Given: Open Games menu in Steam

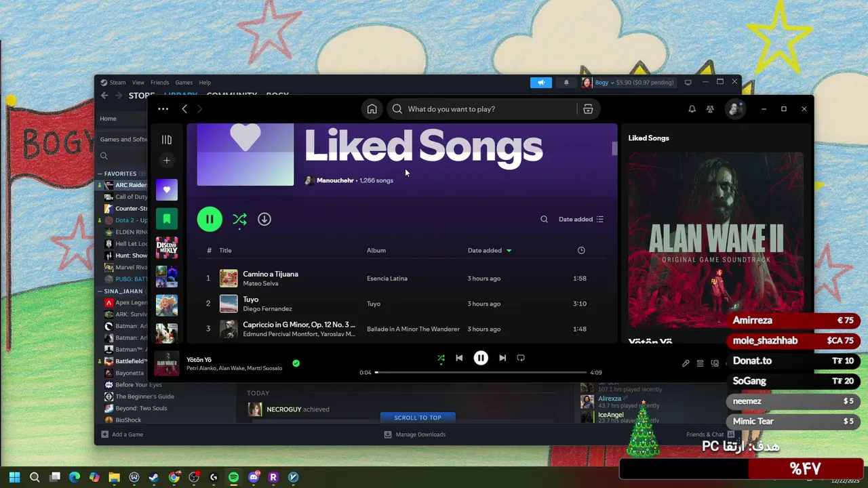Looking at the screenshot, I should [x=184, y=83].
